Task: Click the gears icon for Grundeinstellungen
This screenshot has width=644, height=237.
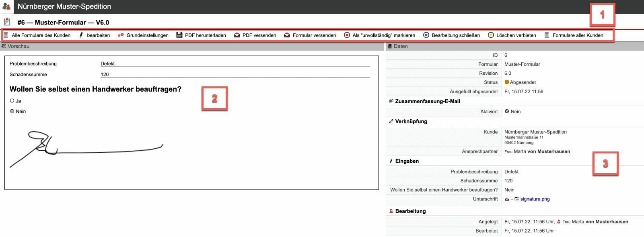Action: coord(121,35)
